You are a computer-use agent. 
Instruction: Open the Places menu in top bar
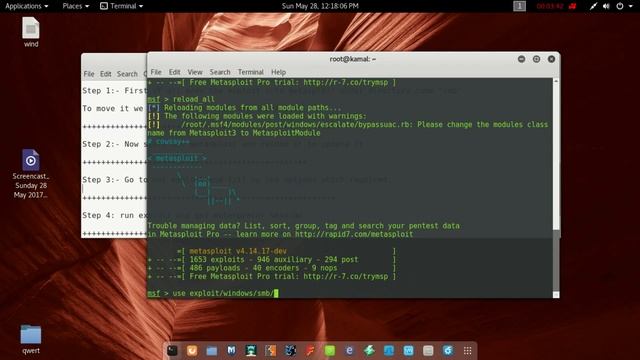76,6
